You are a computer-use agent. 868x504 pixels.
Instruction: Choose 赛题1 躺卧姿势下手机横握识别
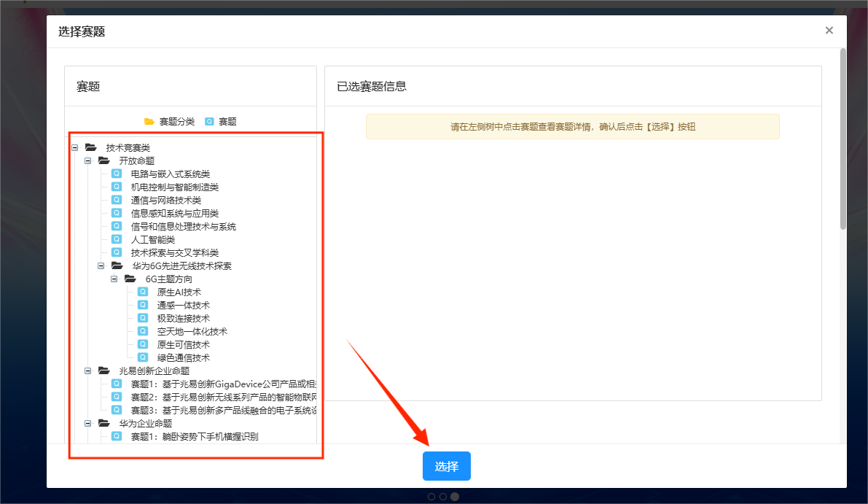coord(194,436)
